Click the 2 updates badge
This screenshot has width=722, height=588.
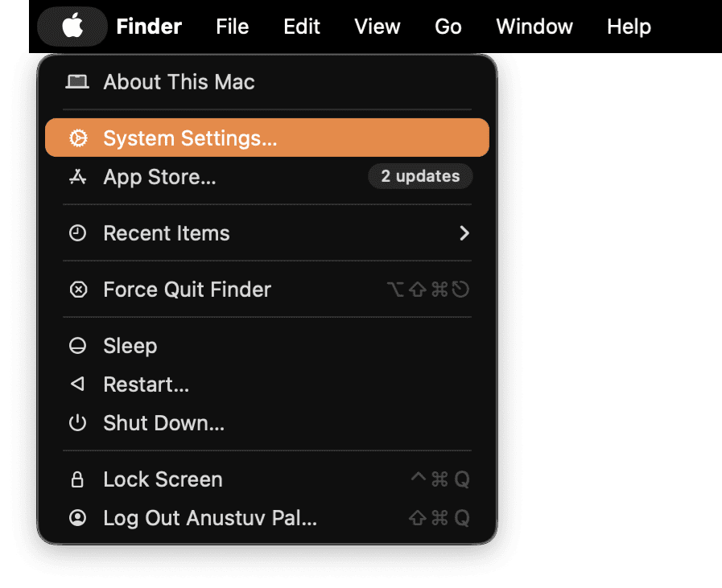[x=420, y=176]
